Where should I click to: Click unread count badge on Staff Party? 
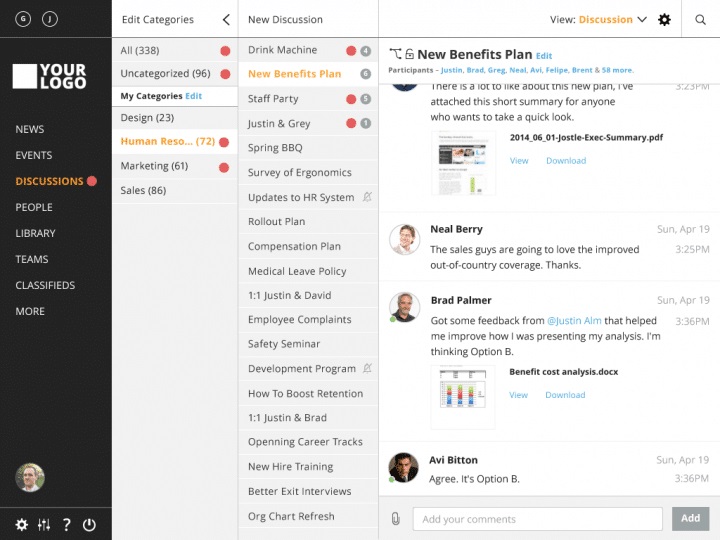366,99
